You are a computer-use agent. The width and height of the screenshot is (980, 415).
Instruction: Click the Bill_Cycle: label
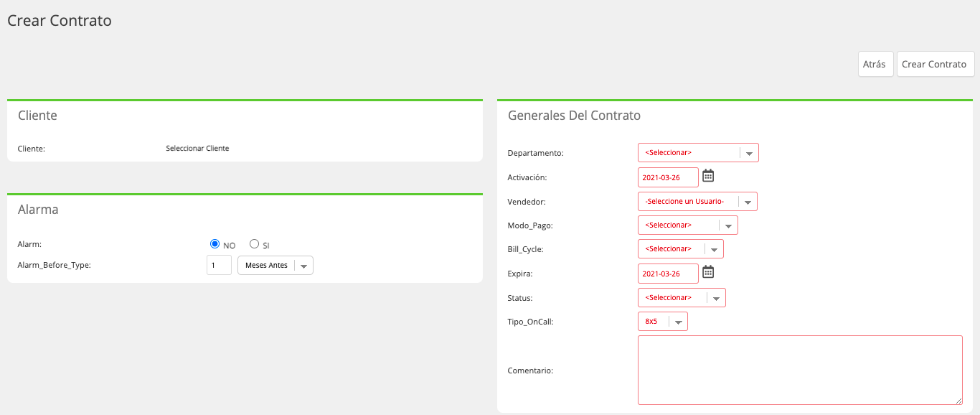click(526, 250)
